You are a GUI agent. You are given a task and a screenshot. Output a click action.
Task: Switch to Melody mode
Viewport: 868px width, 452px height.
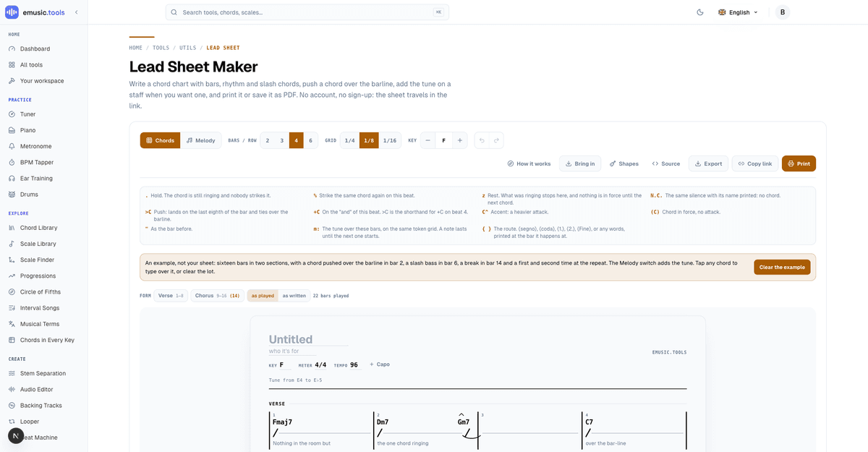[200, 140]
